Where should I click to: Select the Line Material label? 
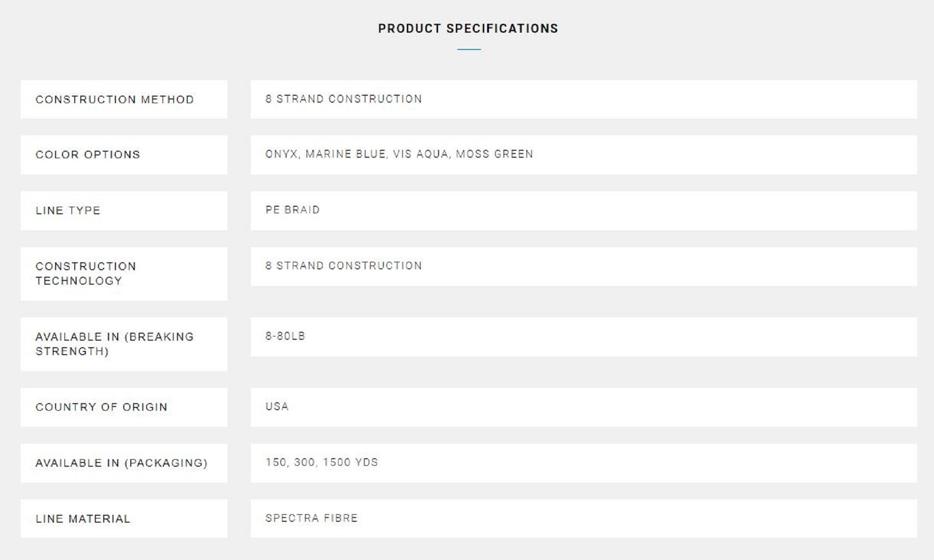point(83,518)
